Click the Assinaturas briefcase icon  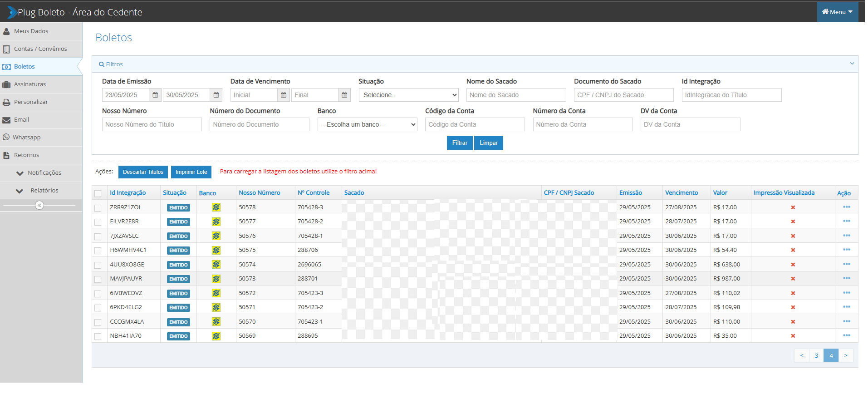tap(6, 84)
